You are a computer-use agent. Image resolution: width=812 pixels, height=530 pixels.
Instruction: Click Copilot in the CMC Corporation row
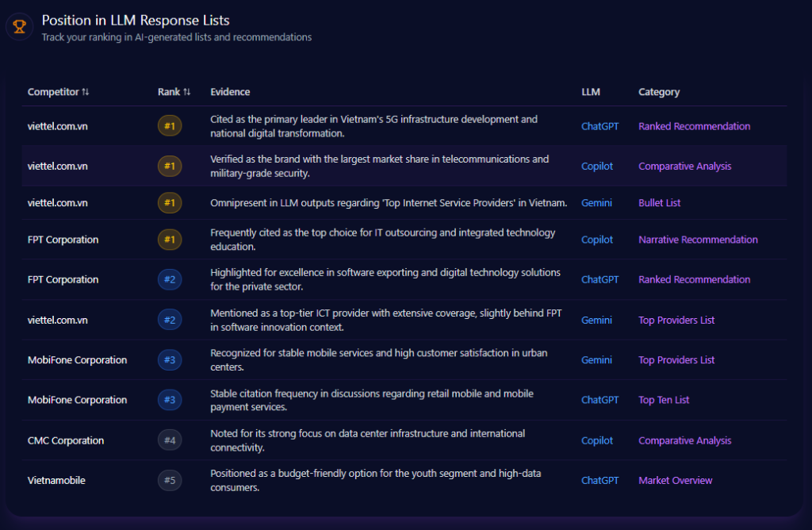click(x=597, y=440)
